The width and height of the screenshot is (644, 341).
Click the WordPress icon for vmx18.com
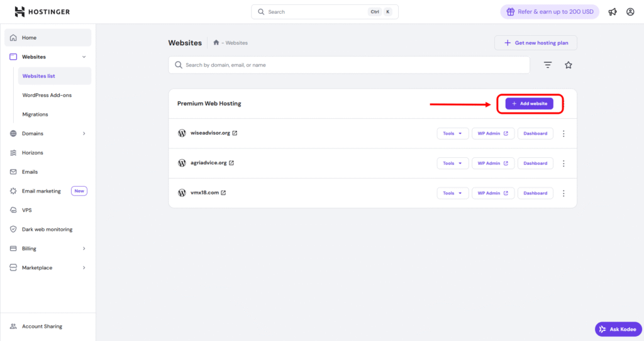pyautogui.click(x=182, y=193)
